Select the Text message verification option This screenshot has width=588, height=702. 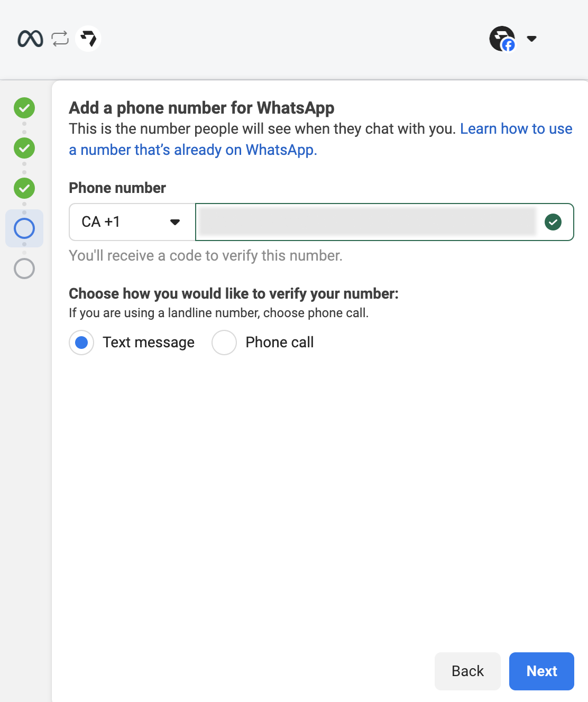(x=81, y=343)
